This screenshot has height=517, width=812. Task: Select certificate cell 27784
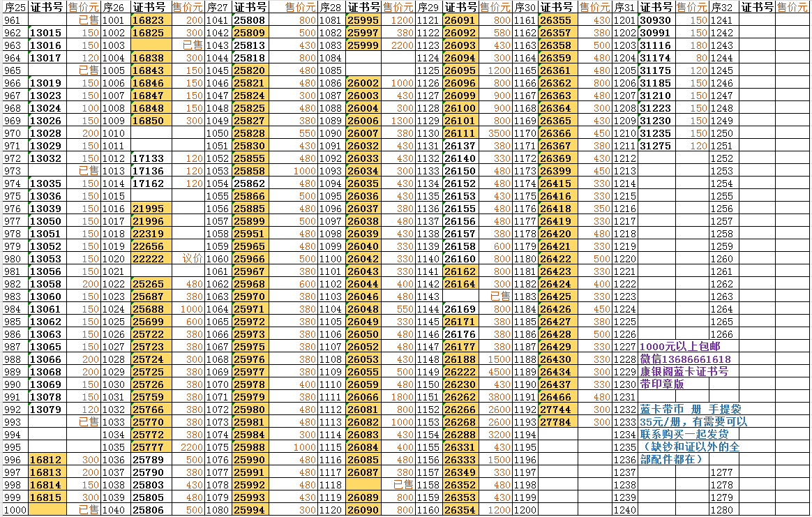coord(556,422)
